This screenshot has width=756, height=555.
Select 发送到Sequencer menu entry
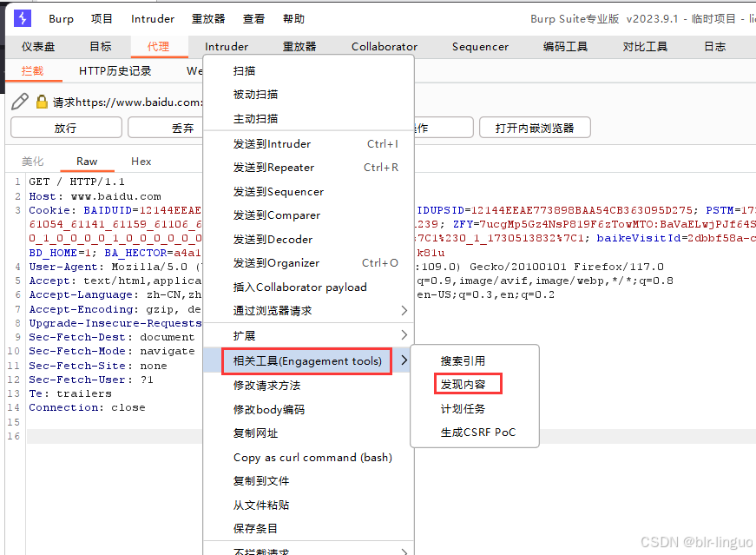[309, 192]
